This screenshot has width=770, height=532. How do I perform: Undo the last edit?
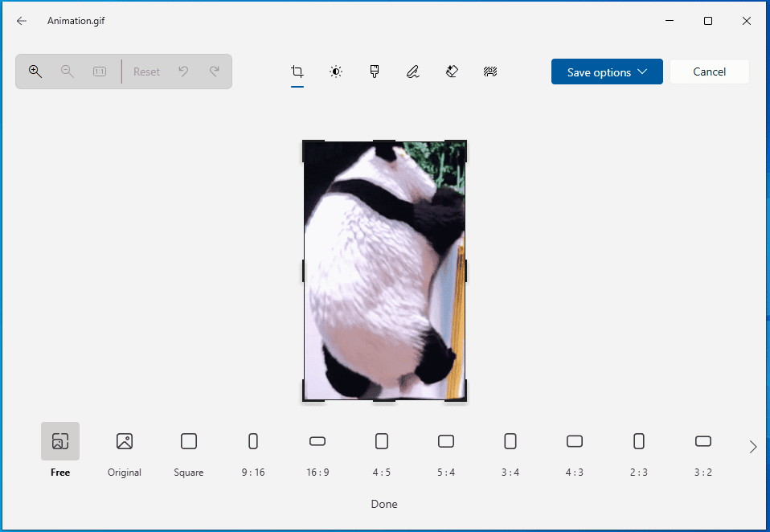(x=183, y=71)
